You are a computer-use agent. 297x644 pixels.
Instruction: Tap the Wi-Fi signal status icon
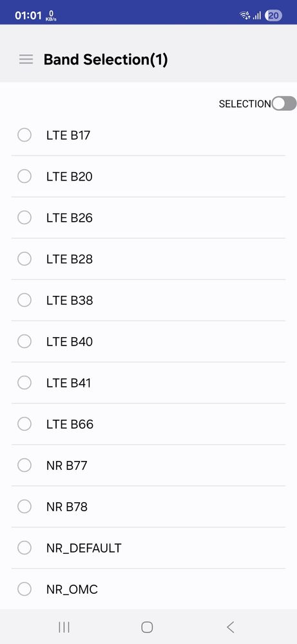(x=245, y=15)
